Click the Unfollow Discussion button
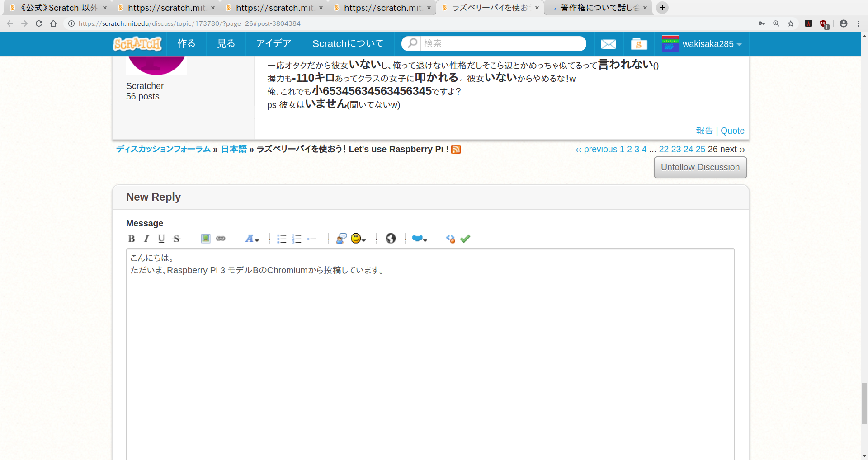Viewport: 868px width, 460px height. [700, 168]
